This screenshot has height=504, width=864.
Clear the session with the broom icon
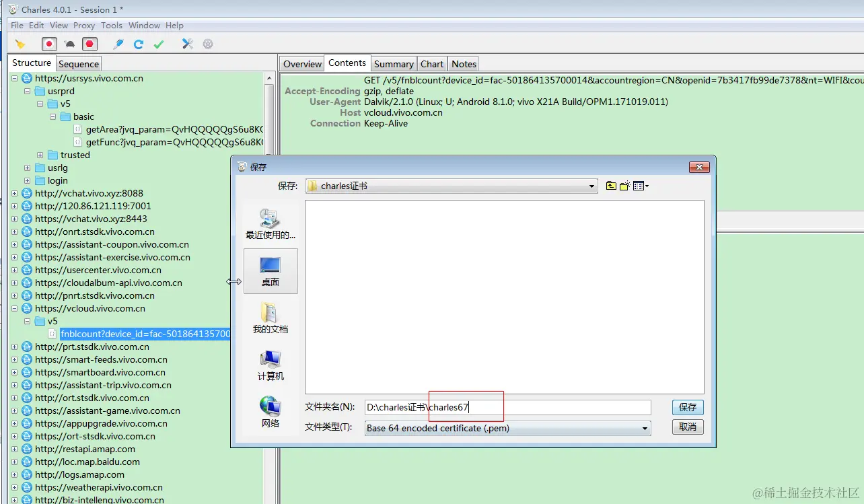tap(20, 44)
